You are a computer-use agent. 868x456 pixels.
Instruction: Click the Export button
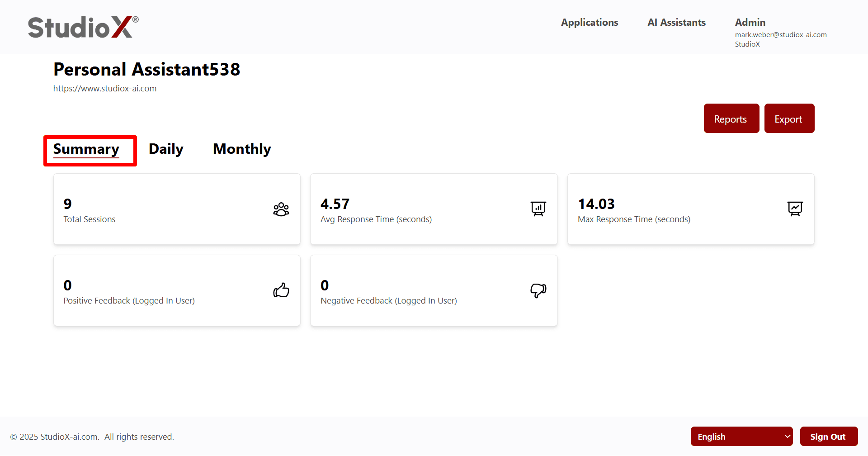tap(788, 118)
